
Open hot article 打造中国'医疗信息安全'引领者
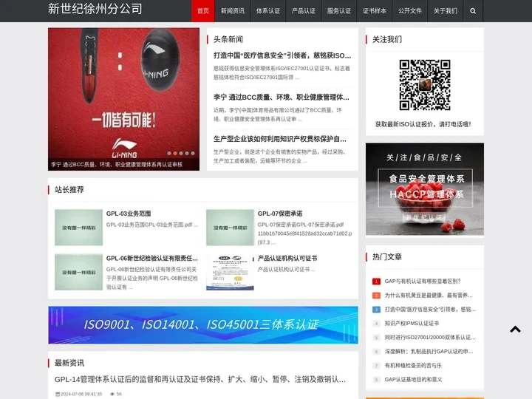click(430, 309)
